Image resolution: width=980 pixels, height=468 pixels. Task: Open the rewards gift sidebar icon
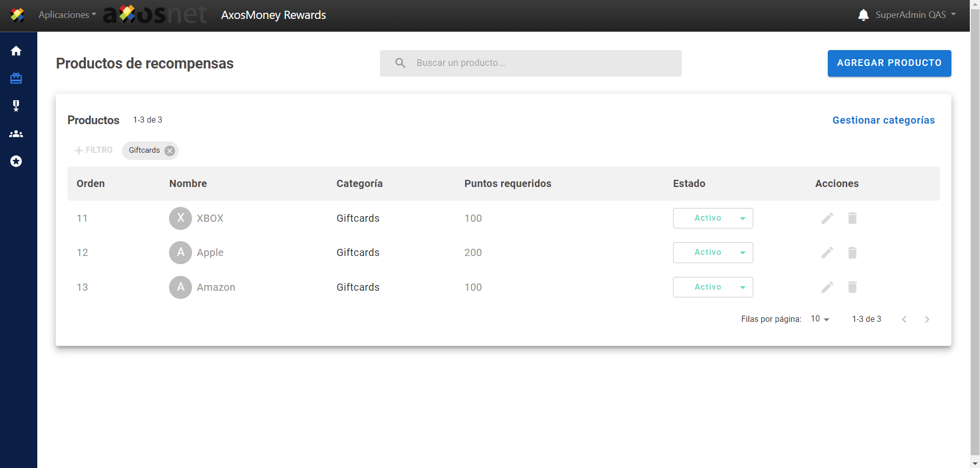click(x=16, y=78)
